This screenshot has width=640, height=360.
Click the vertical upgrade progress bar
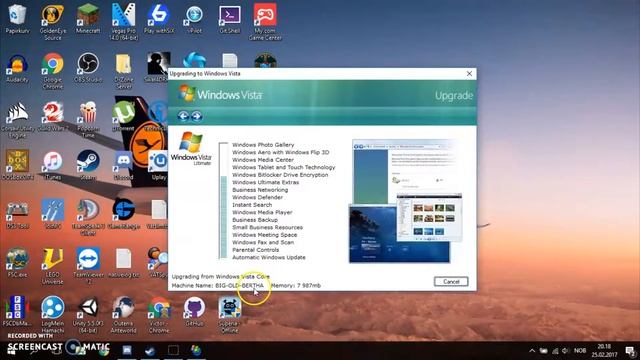tap(223, 200)
